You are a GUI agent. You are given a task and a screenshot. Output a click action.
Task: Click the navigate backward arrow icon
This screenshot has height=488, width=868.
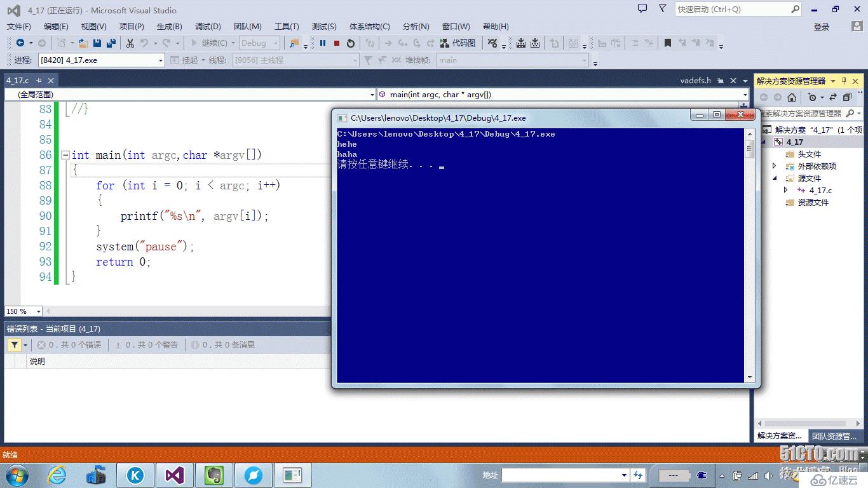click(20, 43)
